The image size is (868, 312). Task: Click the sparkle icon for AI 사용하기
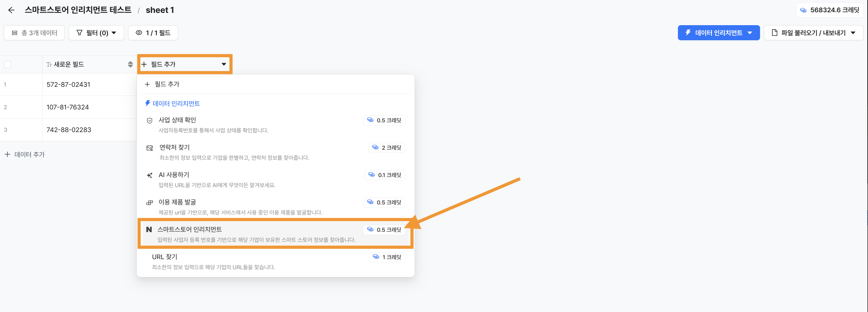(149, 175)
